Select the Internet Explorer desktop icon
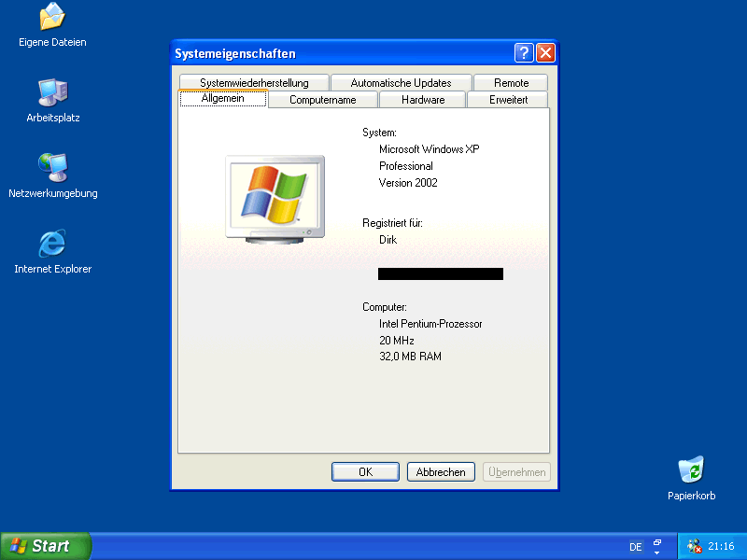Screen dimensions: 747x560 52,245
